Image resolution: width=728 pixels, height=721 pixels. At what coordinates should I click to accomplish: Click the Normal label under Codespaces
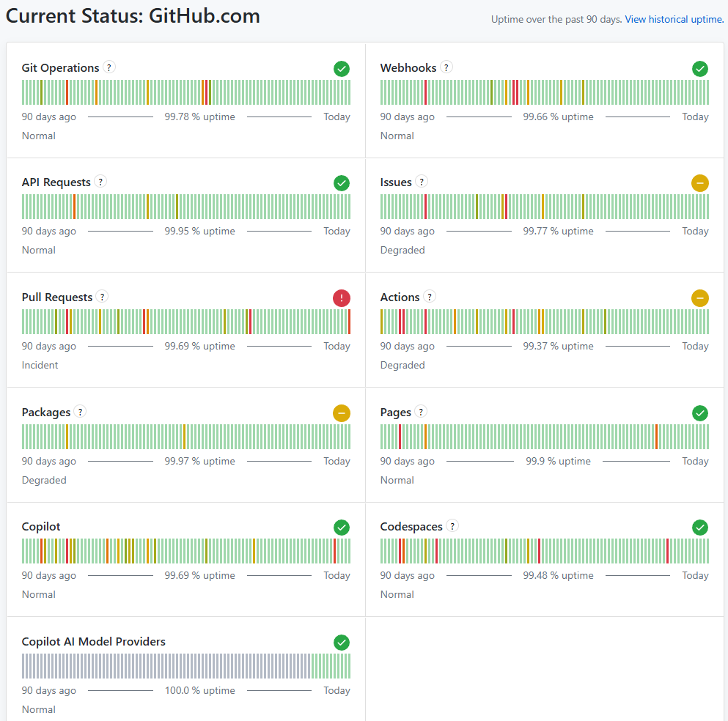click(x=397, y=594)
